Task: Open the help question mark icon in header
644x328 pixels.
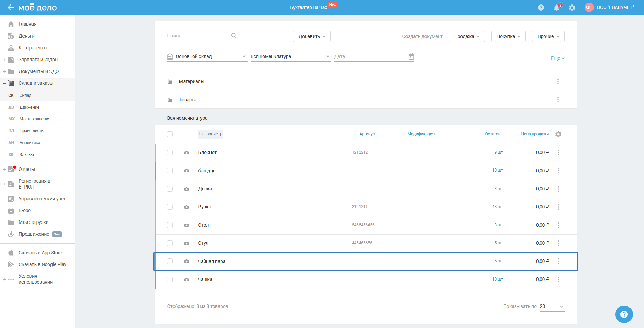Action: tap(541, 8)
